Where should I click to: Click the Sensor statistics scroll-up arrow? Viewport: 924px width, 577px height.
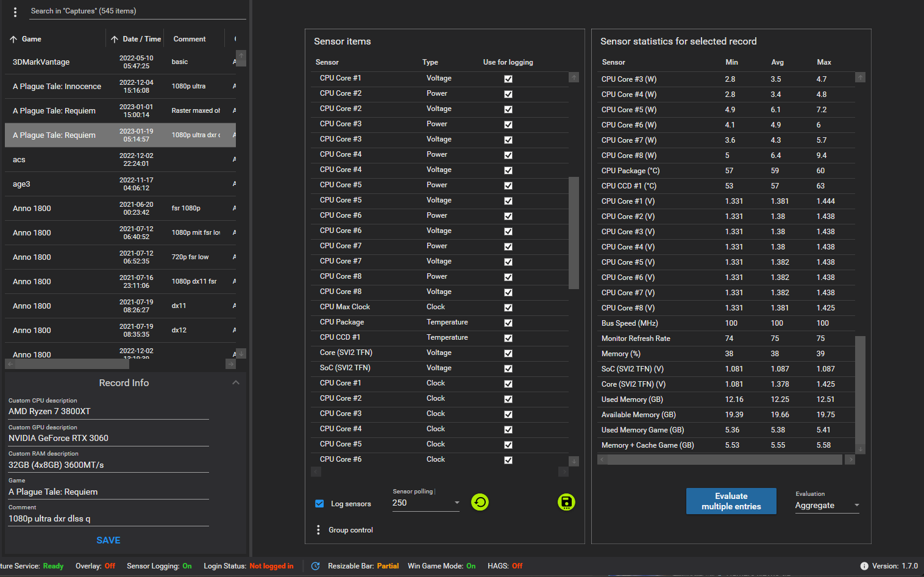pos(860,77)
